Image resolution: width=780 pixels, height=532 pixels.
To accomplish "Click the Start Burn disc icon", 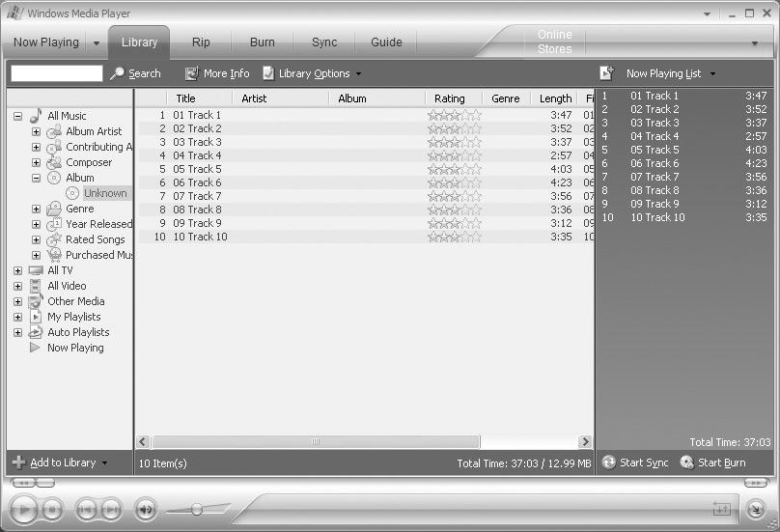I will pyautogui.click(x=687, y=462).
